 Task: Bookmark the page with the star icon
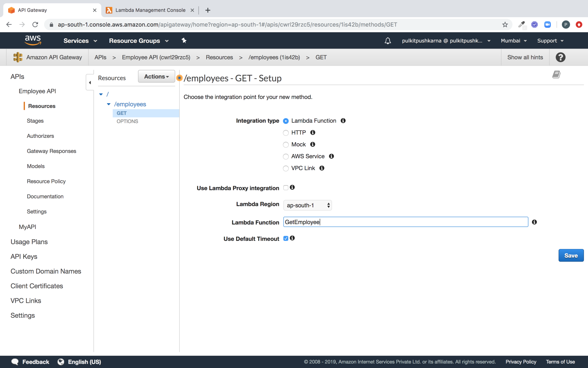(x=505, y=25)
